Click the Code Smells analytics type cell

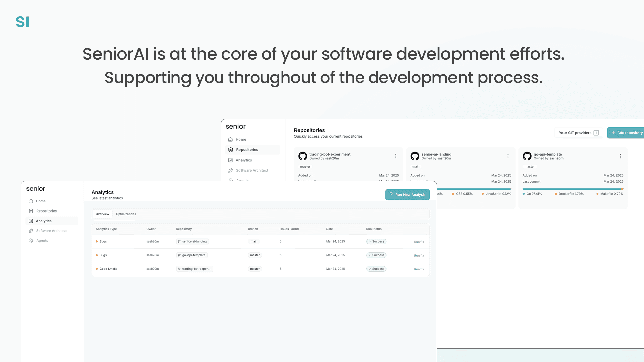[108, 269]
